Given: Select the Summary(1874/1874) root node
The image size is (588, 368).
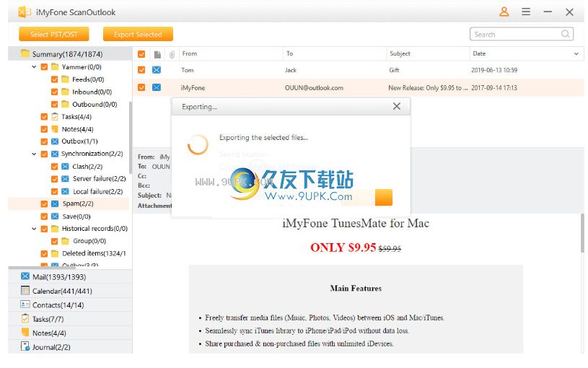Looking at the screenshot, I should pos(70,54).
